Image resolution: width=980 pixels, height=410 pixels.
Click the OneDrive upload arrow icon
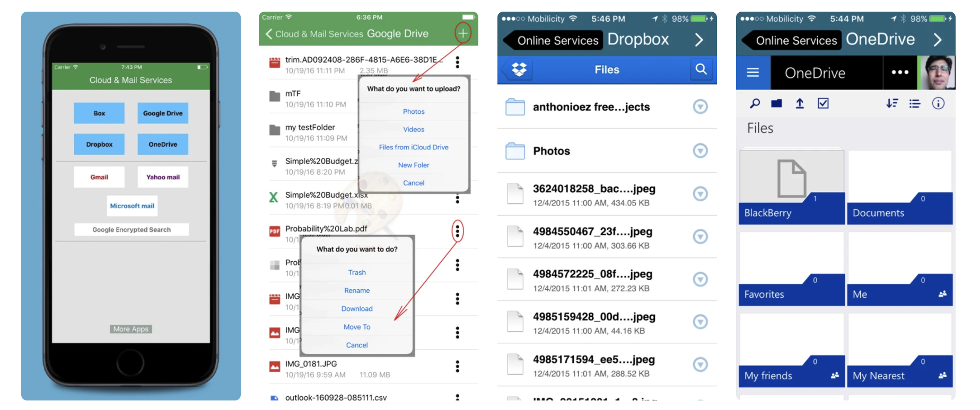799,104
